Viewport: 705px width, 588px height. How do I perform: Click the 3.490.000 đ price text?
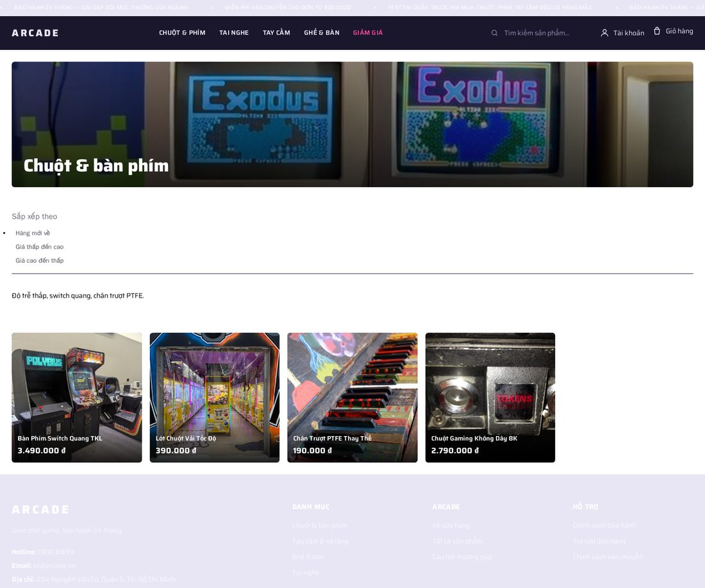coord(42,450)
